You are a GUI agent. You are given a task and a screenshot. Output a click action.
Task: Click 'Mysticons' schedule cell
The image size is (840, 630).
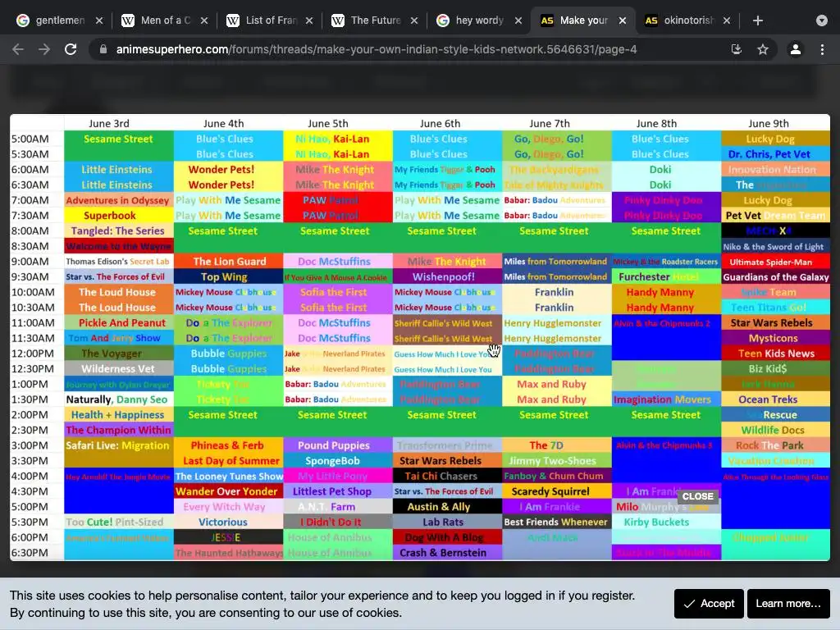point(776,339)
